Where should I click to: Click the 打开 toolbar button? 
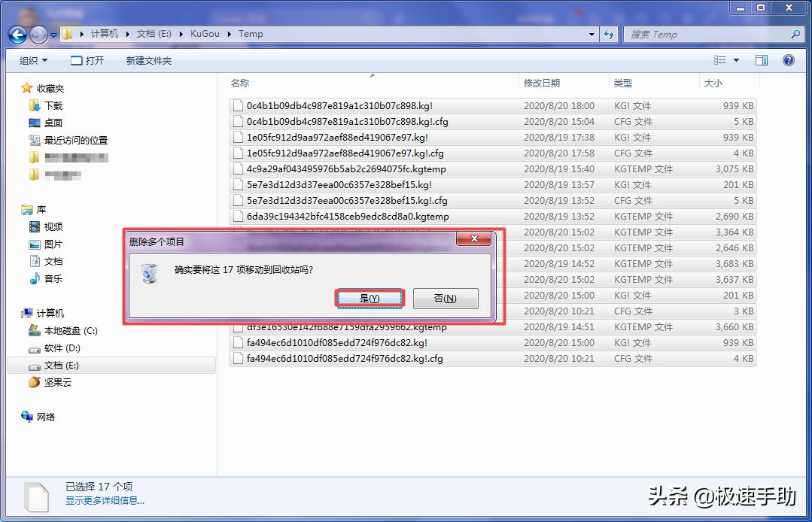[x=87, y=60]
